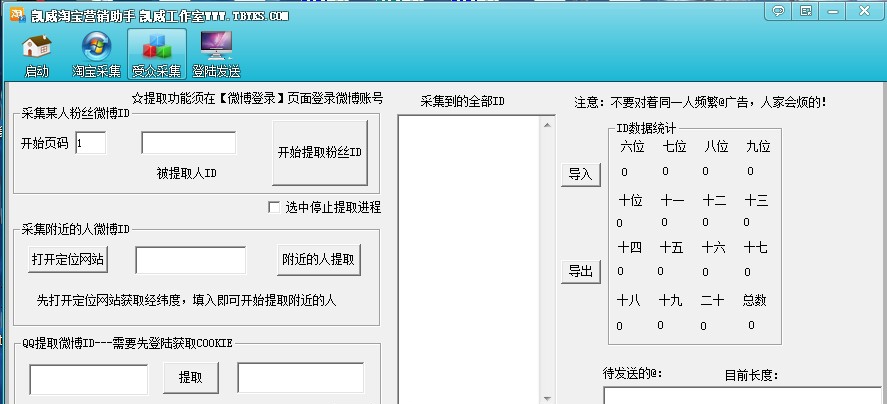Focus the 待发送的@ text box
This screenshot has width=887, height=404.
pos(743,396)
